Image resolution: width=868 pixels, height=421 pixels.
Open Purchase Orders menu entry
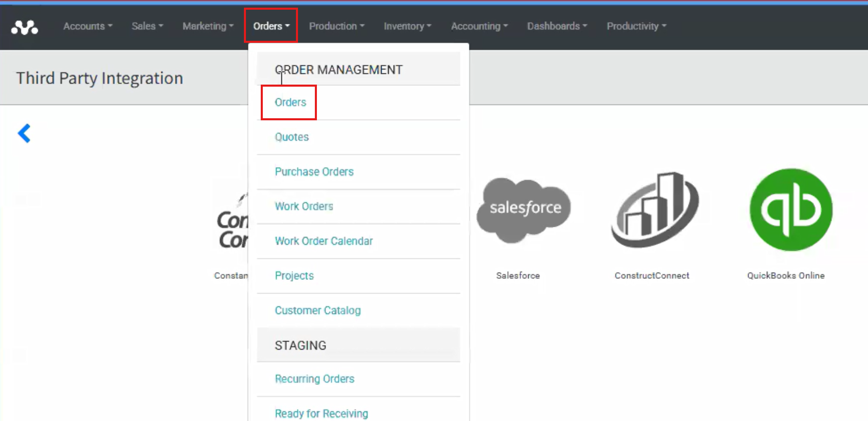[314, 172]
